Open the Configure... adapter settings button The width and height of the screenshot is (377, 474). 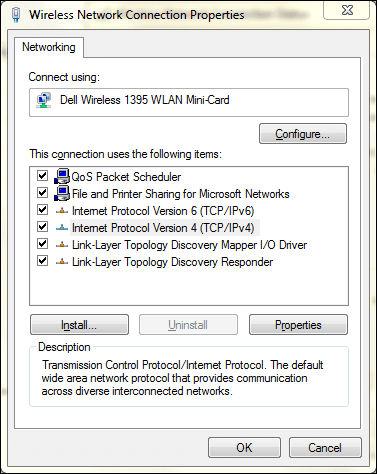(303, 134)
